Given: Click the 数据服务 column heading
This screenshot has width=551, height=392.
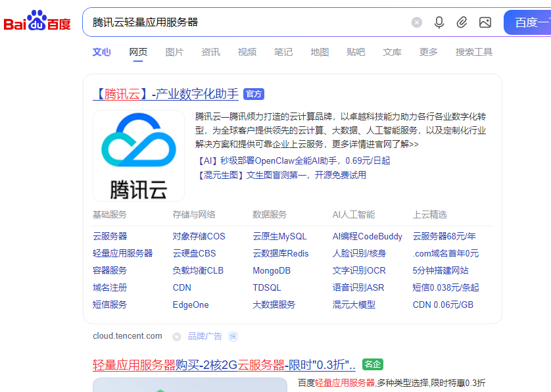Looking at the screenshot, I should [270, 214].
